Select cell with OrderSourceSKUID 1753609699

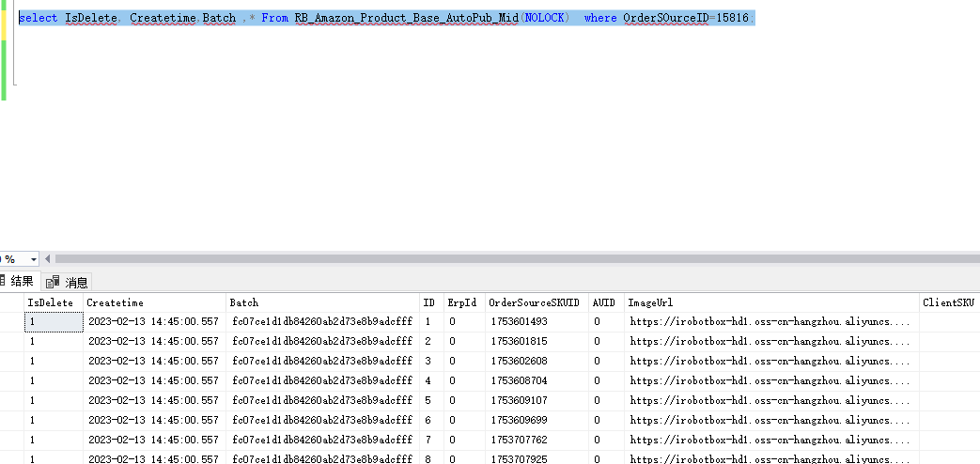point(537,421)
